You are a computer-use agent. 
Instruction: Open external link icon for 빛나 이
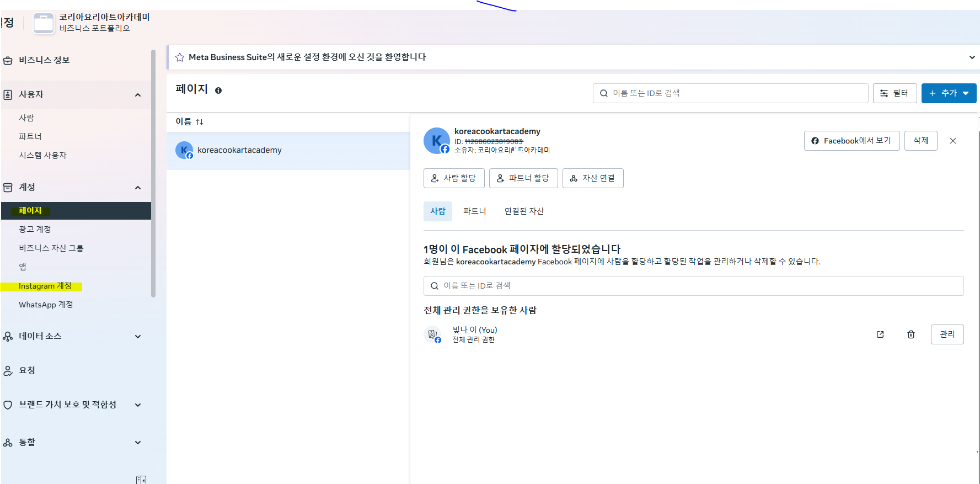click(x=880, y=334)
